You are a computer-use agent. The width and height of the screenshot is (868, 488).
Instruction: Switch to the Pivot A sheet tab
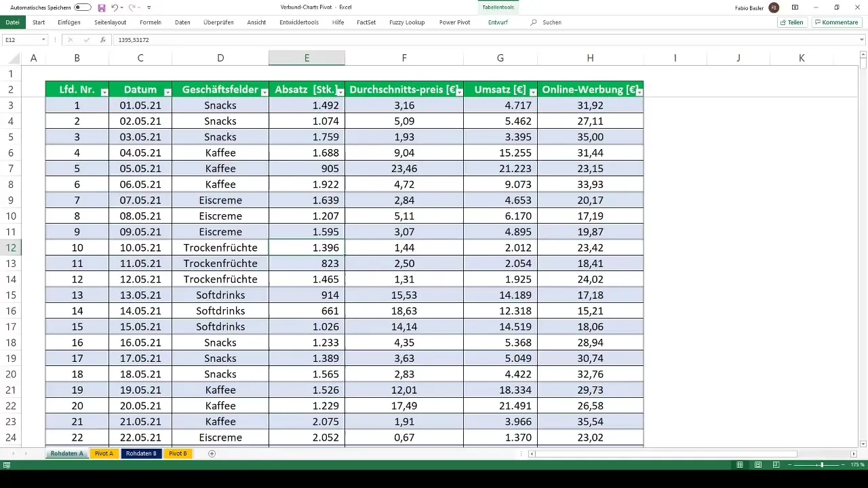pos(104,453)
